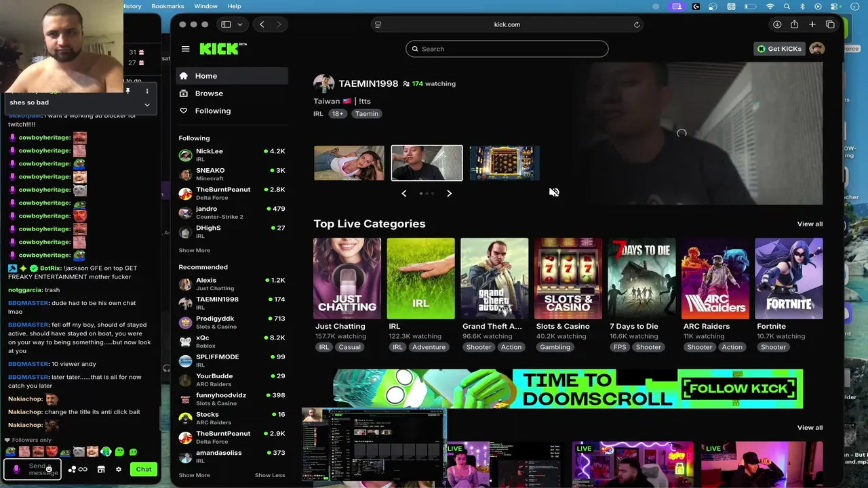
Task: Select the slots game featured thumbnail
Action: (x=505, y=163)
